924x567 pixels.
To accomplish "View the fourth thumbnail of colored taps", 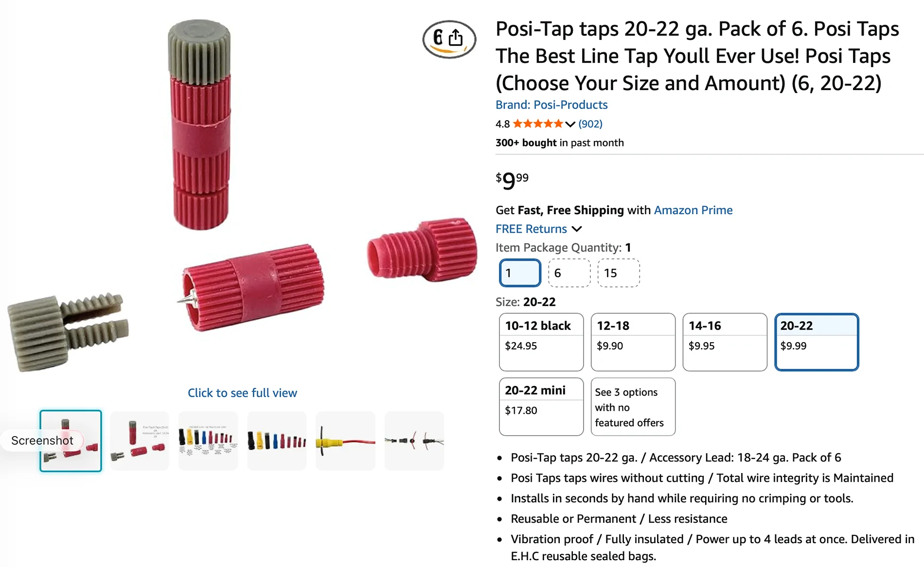I will 277,441.
